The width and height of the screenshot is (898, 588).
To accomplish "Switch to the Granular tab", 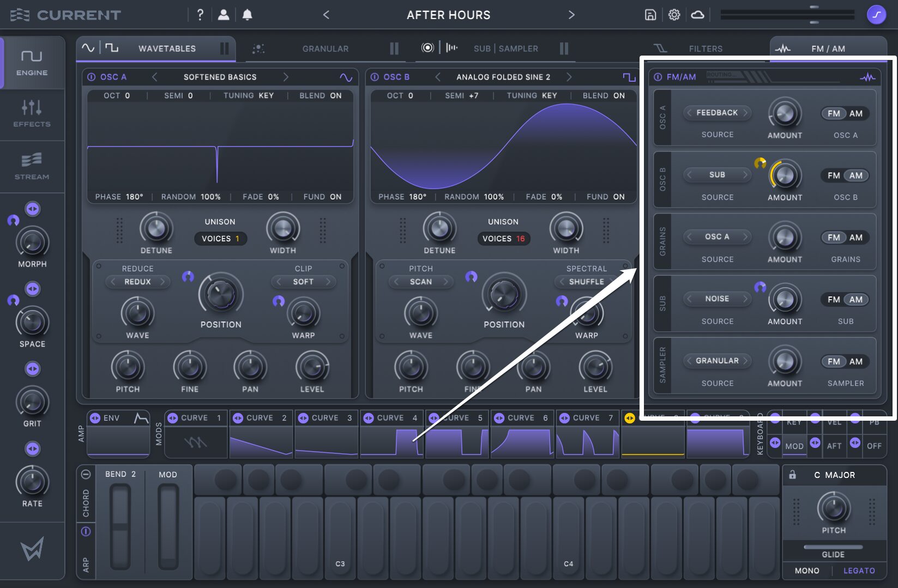I will 326,49.
